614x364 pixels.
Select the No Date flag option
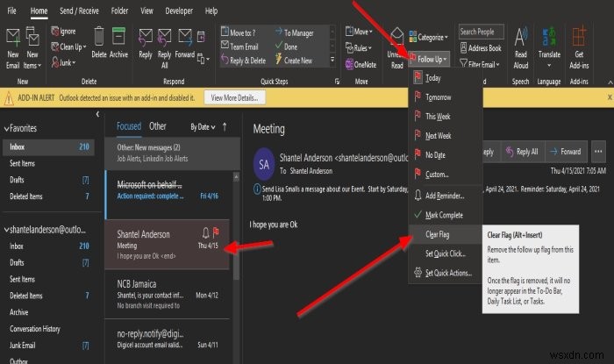[x=446, y=155]
